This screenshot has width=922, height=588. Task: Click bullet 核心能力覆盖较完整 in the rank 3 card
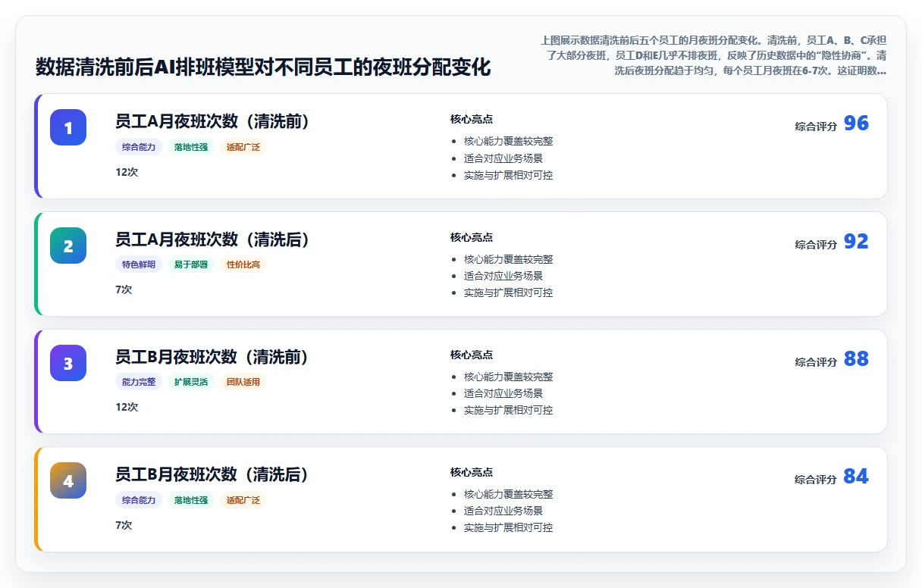[509, 377]
